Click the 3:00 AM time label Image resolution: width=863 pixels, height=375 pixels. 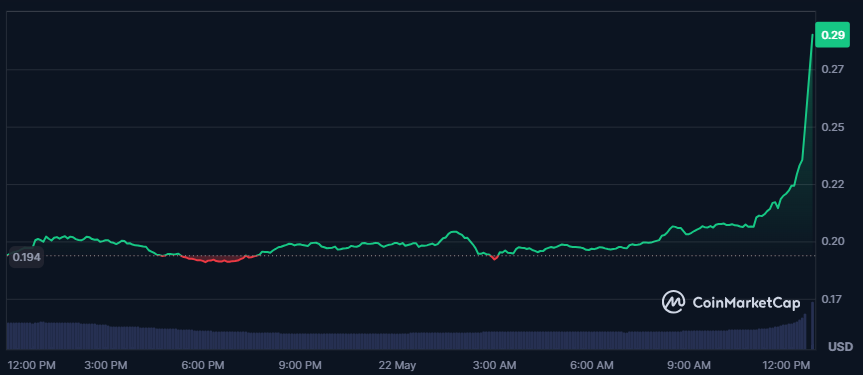point(494,365)
